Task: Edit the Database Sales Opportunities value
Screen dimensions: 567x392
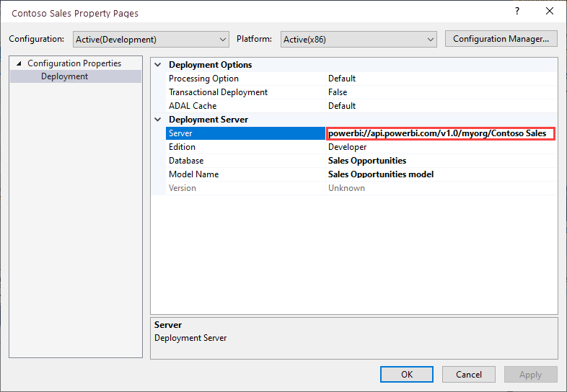Action: coord(367,161)
